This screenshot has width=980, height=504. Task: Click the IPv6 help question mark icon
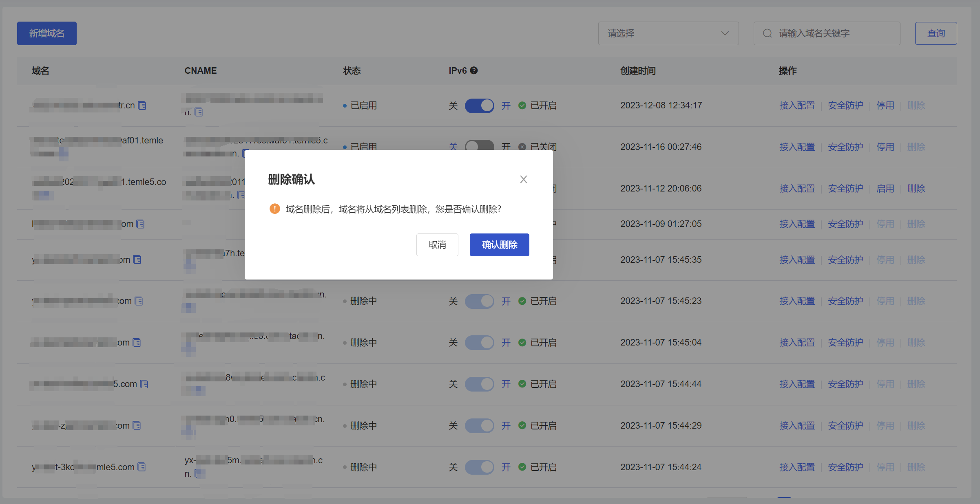[x=473, y=70]
